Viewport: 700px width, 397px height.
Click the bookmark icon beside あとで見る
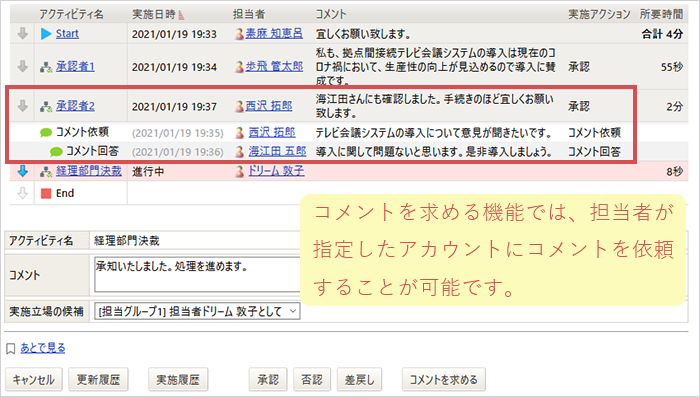click(11, 349)
